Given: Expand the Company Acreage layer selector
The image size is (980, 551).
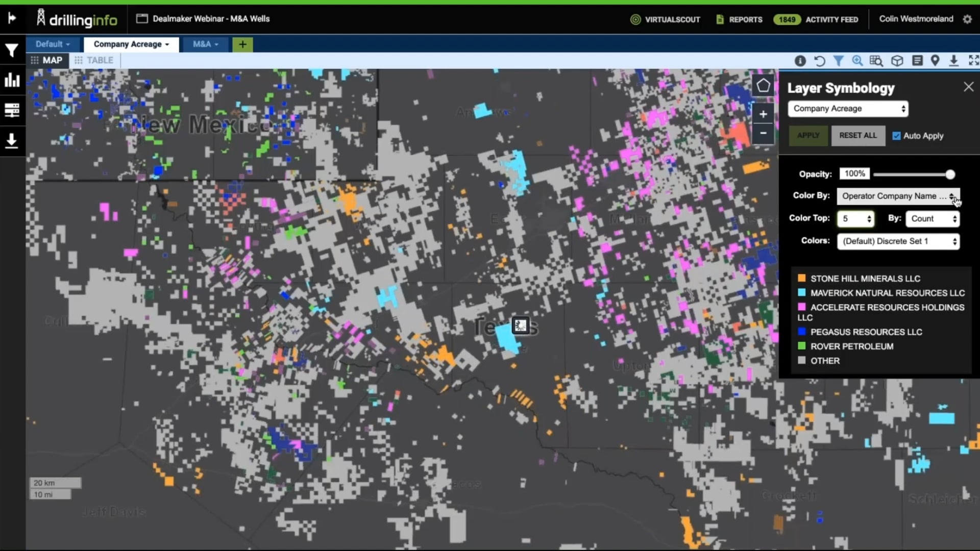Looking at the screenshot, I should click(x=848, y=109).
